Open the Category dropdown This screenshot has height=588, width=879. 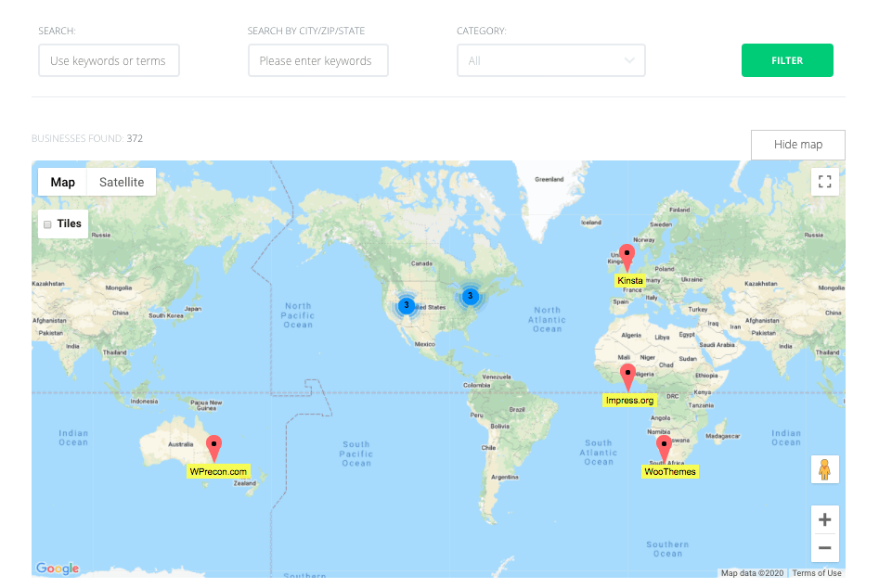551,60
